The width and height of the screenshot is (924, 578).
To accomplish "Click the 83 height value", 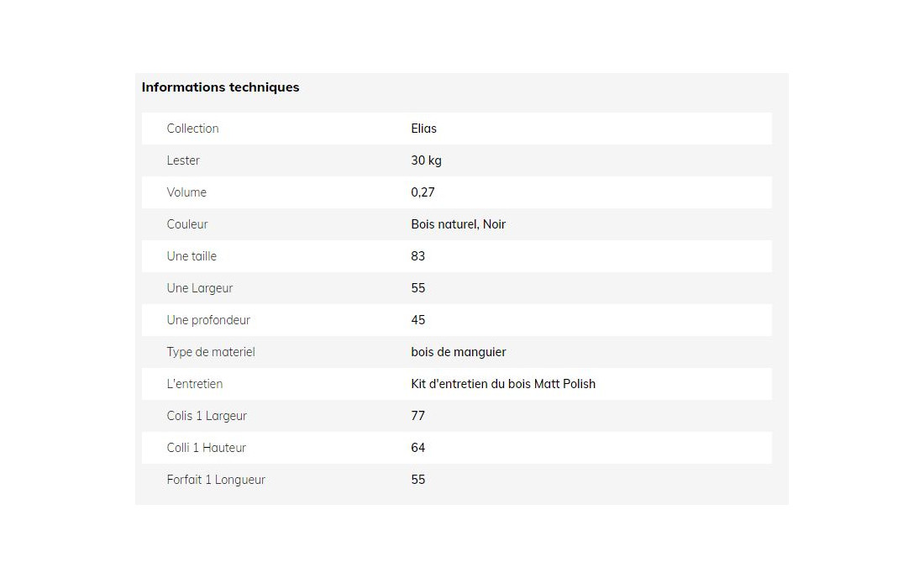I will (x=417, y=255).
